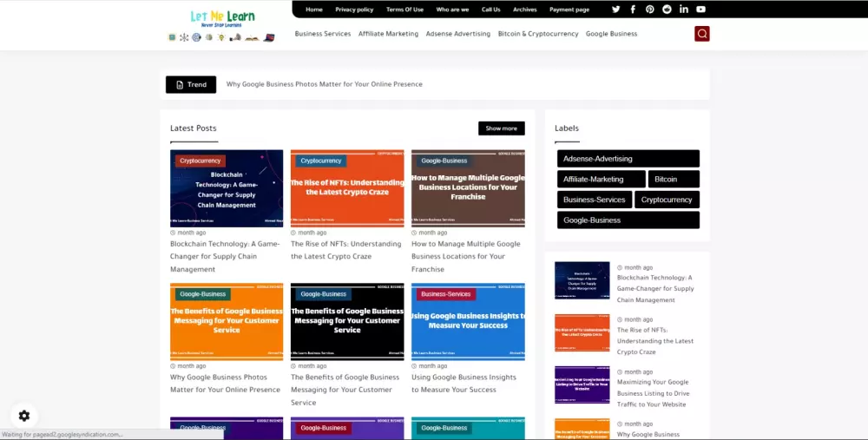Open the Pinterest social icon
Image resolution: width=868 pixels, height=440 pixels.
tap(650, 10)
